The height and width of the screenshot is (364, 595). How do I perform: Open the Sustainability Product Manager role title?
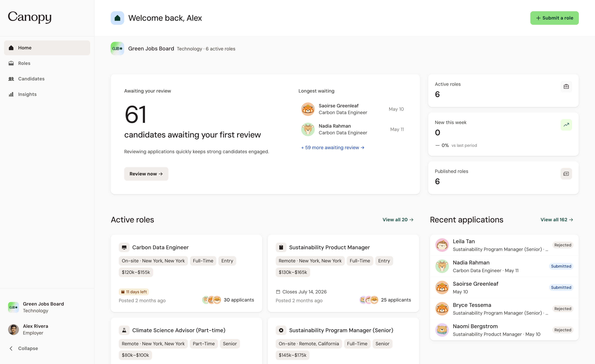pos(329,247)
